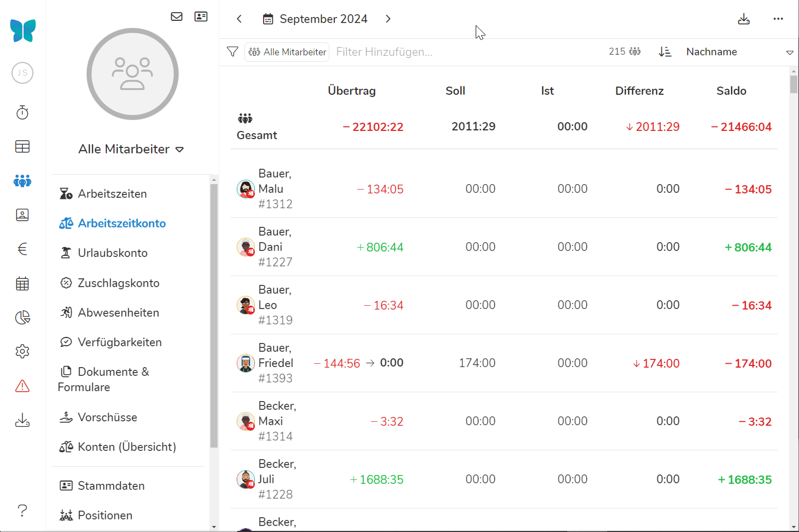The height and width of the screenshot is (532, 799).
Task: Click the filter funnel icon
Action: (x=232, y=52)
